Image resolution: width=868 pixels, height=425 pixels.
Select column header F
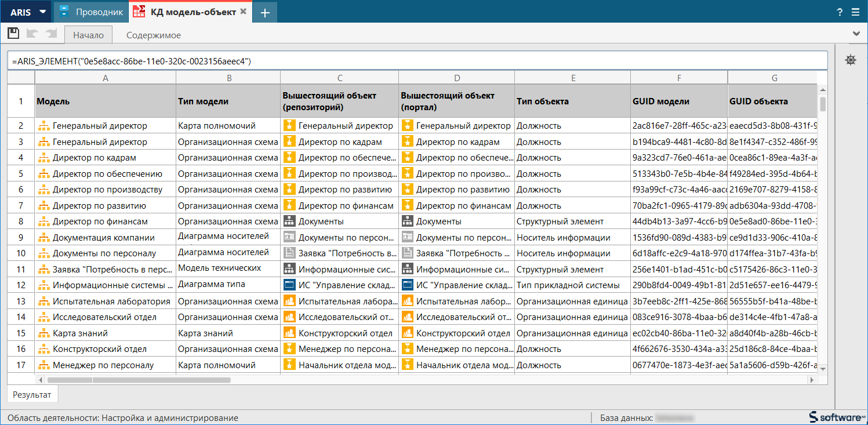[x=679, y=78]
